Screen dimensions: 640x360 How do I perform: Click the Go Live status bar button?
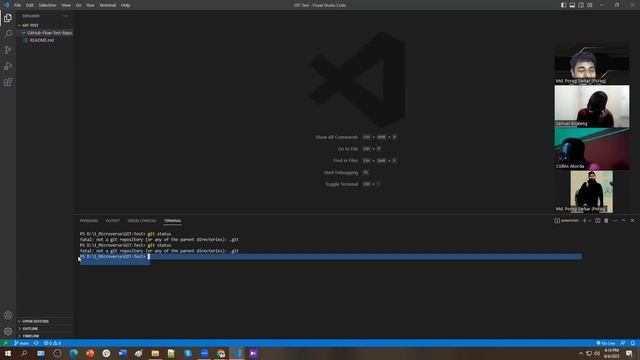606,343
